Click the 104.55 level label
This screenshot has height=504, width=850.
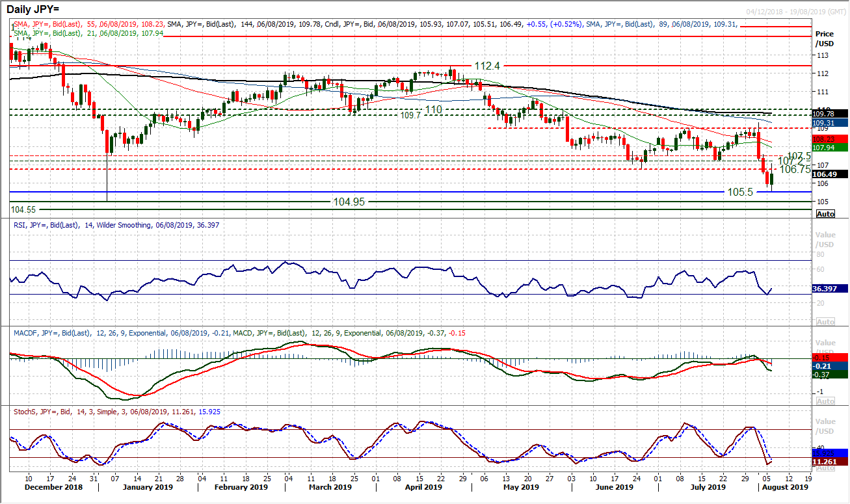[x=23, y=209]
